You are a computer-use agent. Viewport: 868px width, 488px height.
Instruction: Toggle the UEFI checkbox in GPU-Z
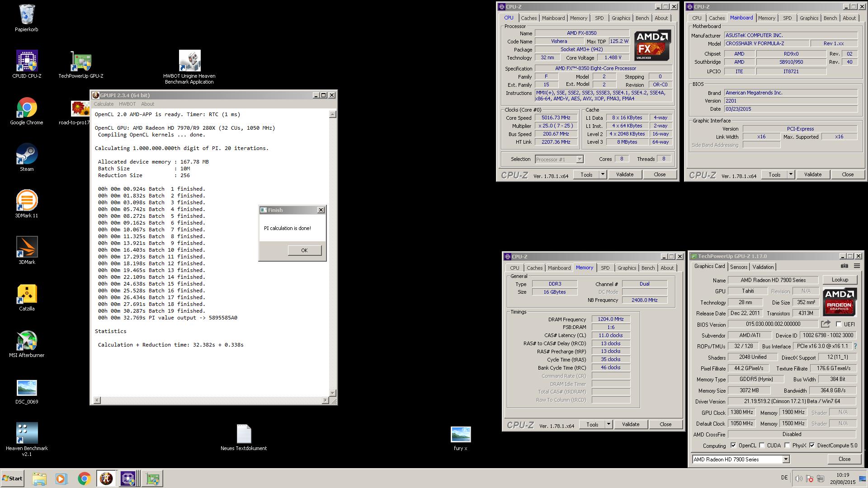pos(839,324)
